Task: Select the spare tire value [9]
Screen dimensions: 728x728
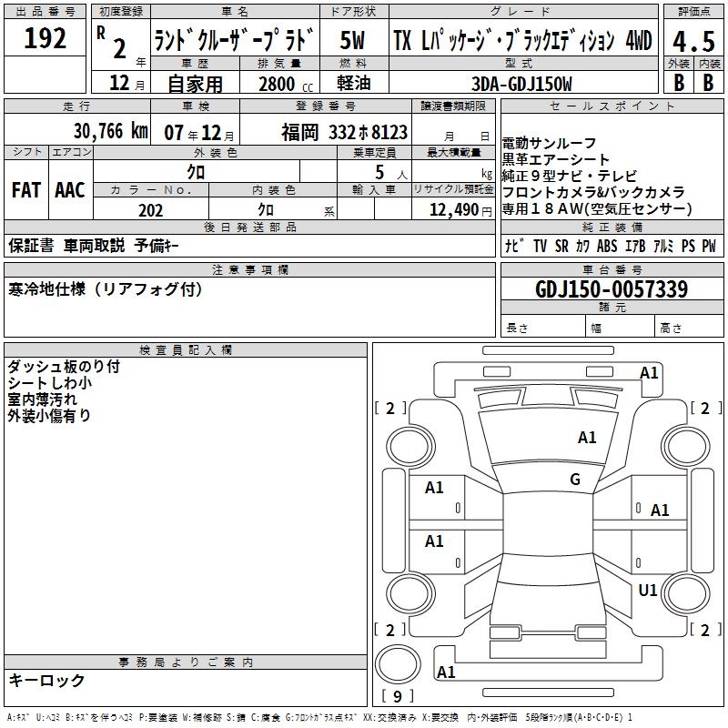Action: tap(398, 696)
